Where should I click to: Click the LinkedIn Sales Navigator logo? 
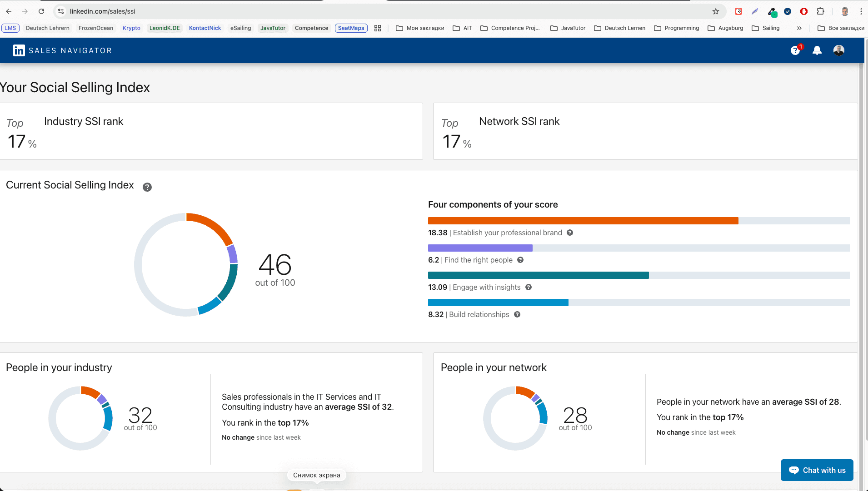(x=62, y=50)
